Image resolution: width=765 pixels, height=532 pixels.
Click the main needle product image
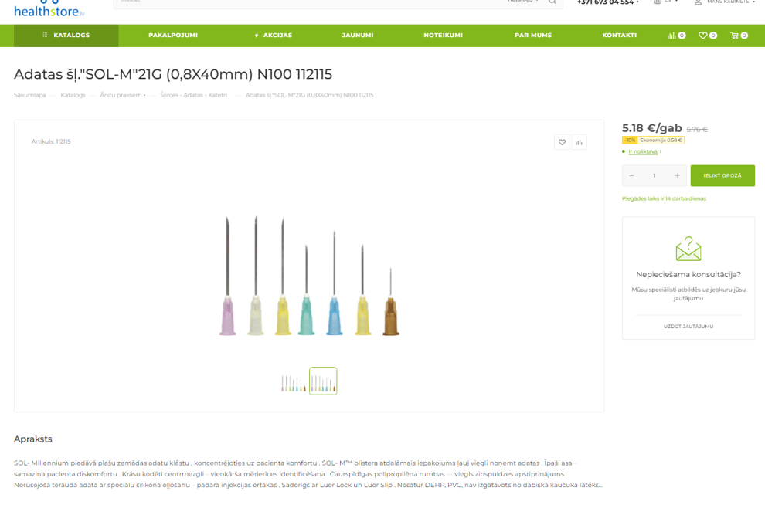(309, 276)
